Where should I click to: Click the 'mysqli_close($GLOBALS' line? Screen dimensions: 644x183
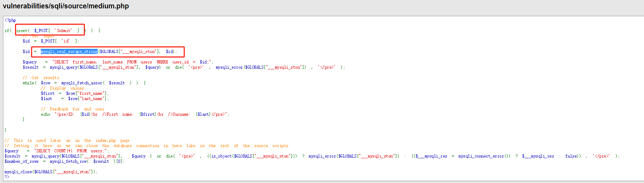click(51, 172)
